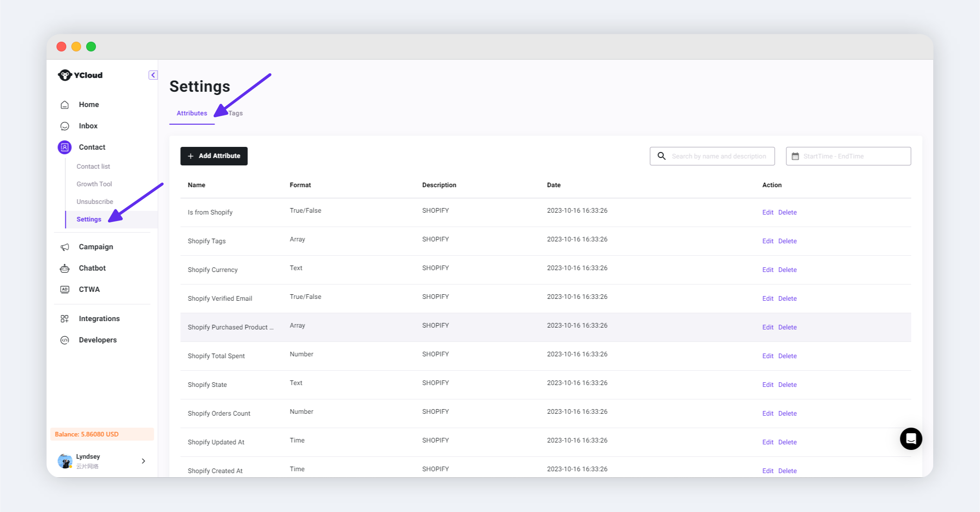The width and height of the screenshot is (980, 512).
Task: Click the YCloud logo
Action: [81, 75]
